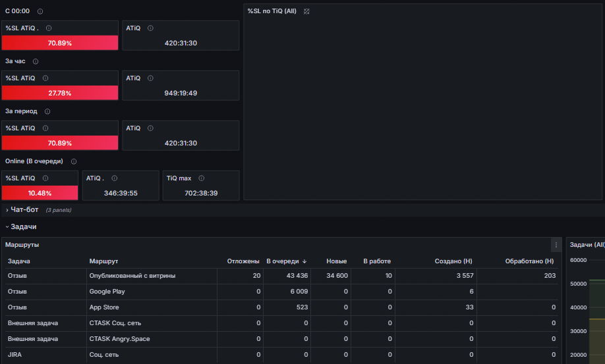Click the queue value 6 009
Screen dimensions: 605x364
tap(299, 292)
